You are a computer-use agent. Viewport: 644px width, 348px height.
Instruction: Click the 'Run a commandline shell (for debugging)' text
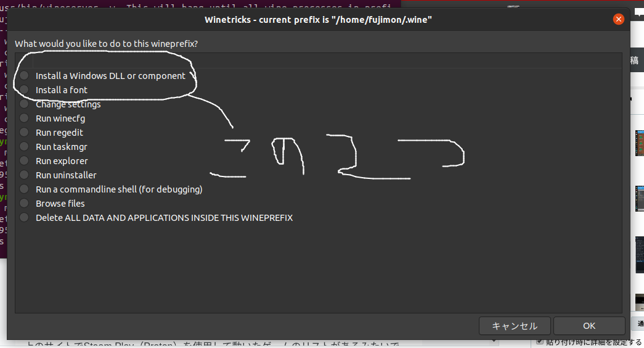119,189
